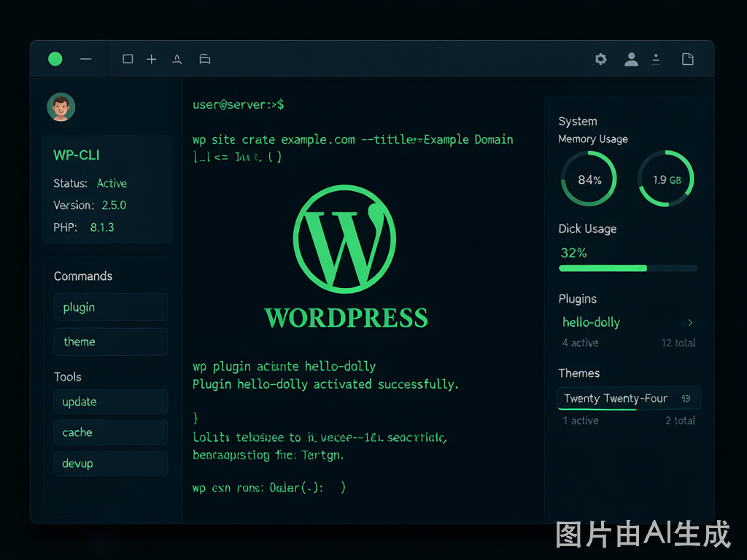
Task: Run the update tool
Action: [111, 402]
